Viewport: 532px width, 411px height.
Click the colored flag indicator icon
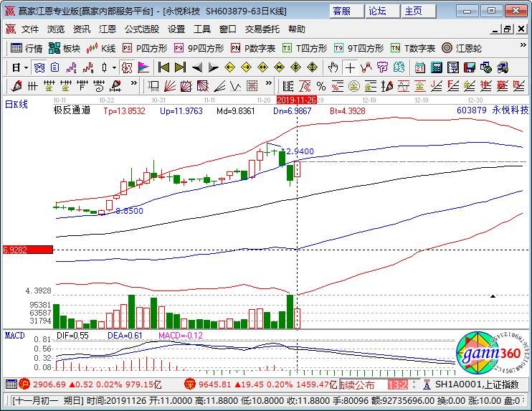143,68
